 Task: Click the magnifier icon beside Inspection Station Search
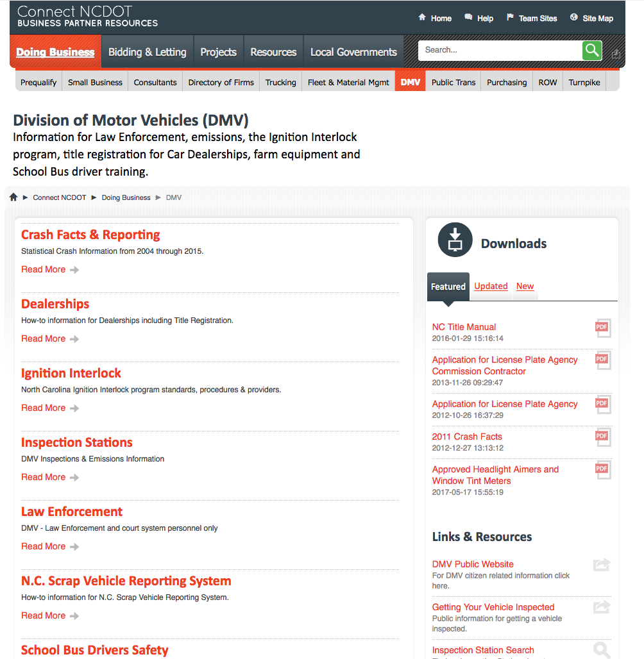click(602, 651)
